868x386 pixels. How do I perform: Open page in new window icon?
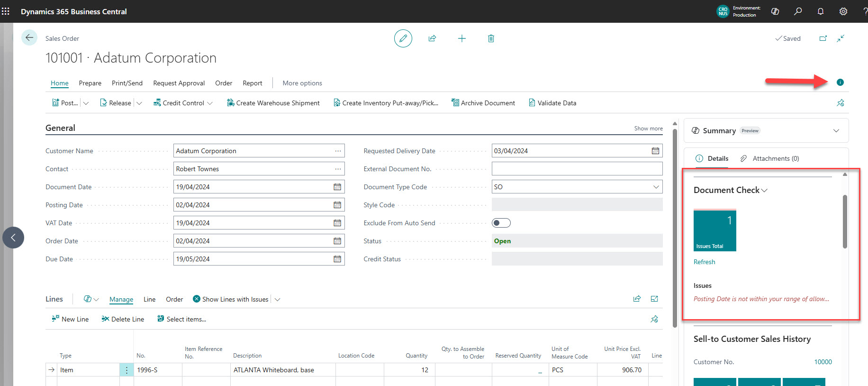823,38
